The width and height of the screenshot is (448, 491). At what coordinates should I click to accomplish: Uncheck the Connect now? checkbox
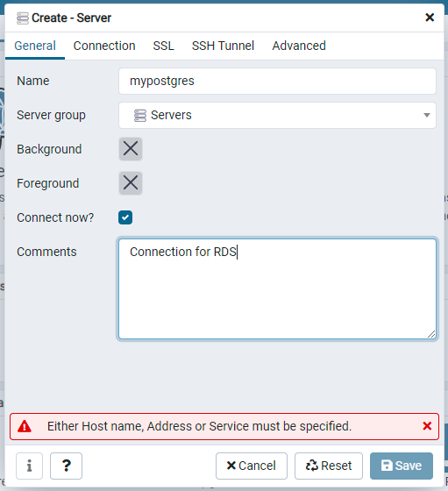(x=125, y=217)
